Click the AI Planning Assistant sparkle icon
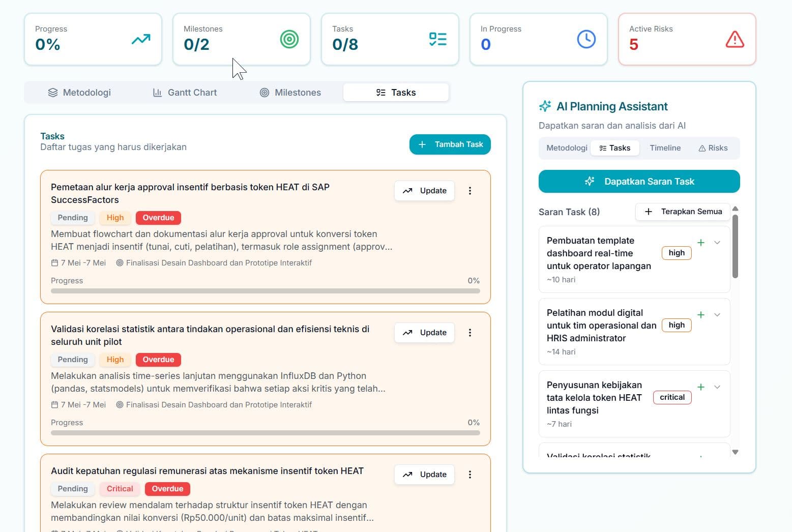This screenshot has width=792, height=532. (x=545, y=106)
